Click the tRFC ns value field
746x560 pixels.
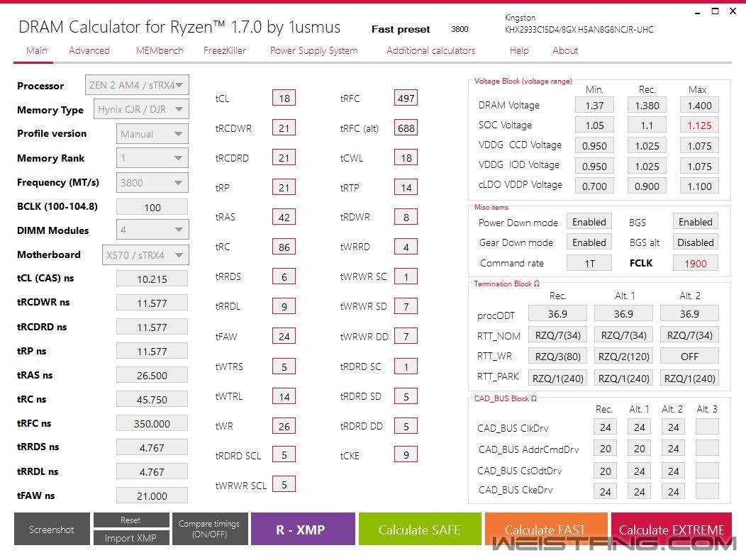click(152, 423)
